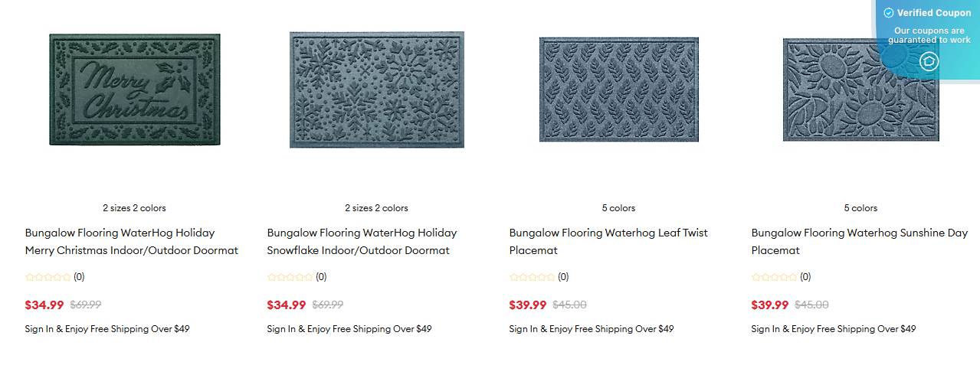This screenshot has width=980, height=365.
Task: Click star rating of Merry Christmas doormat
Action: point(48,277)
